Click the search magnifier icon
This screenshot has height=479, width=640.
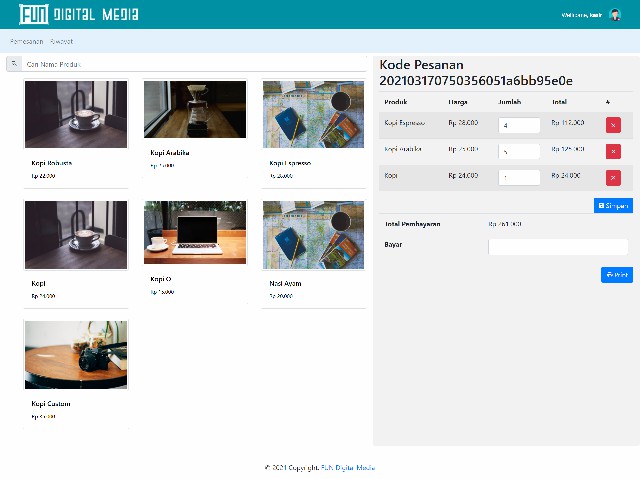pos(14,64)
